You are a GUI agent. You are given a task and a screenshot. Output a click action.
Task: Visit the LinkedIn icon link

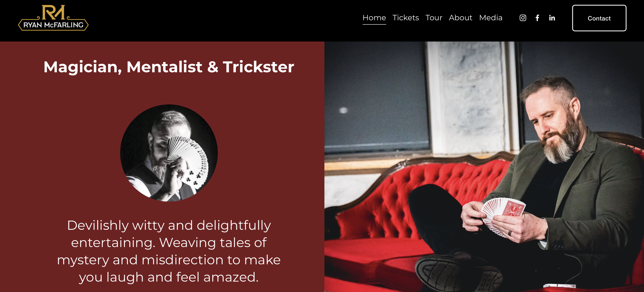552,18
